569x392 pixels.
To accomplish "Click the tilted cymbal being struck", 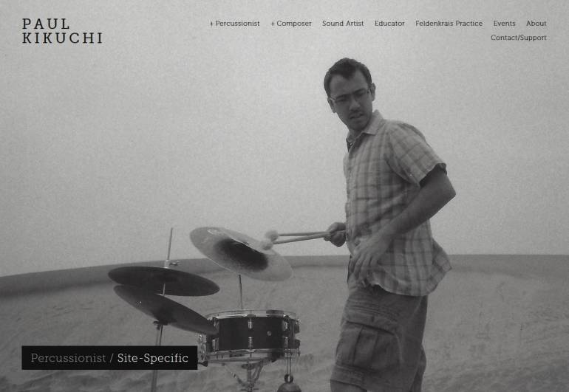I will coord(241,253).
